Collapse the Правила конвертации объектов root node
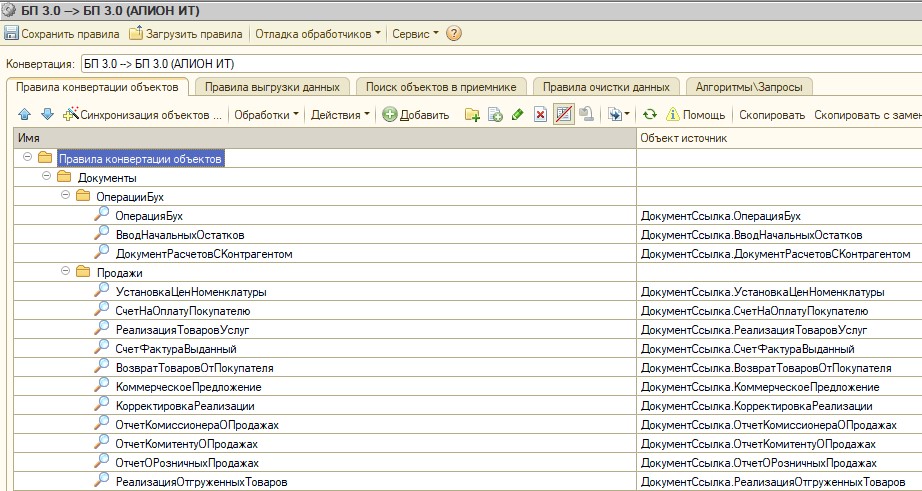 (x=27, y=157)
